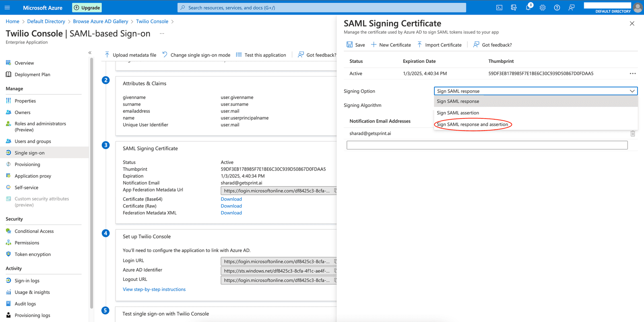Click the Upgrade button in header
Image resolution: width=644 pixels, height=322 pixels.
87,8
